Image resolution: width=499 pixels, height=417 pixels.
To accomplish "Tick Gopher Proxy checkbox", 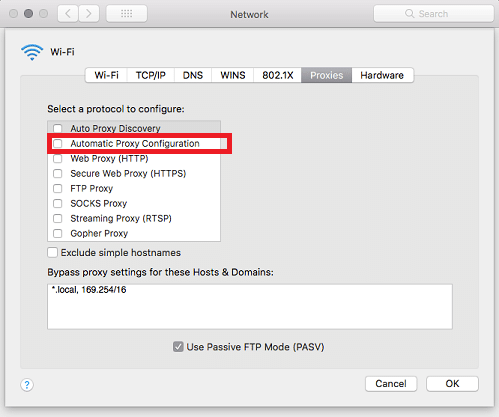I will pos(58,233).
